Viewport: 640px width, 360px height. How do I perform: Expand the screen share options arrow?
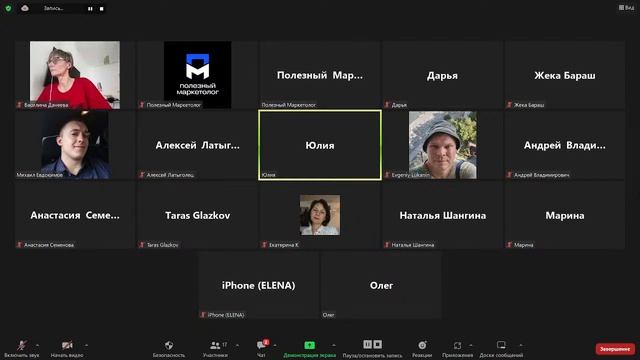(333, 345)
